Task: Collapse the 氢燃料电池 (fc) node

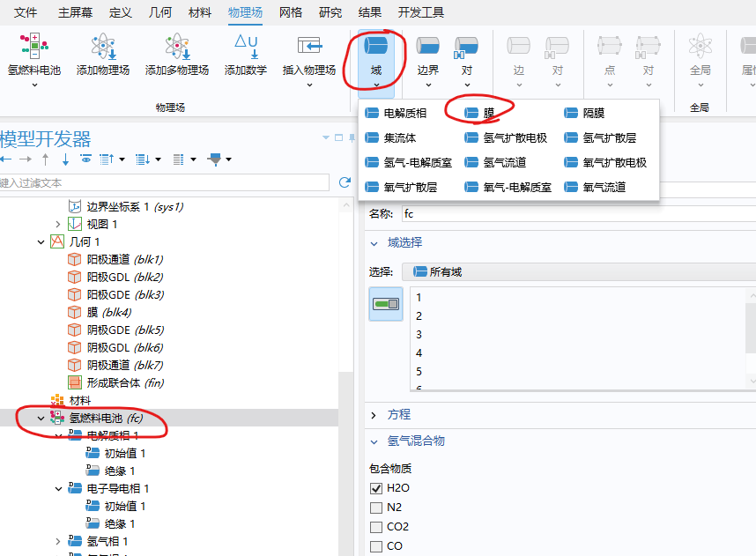Action: [41, 418]
